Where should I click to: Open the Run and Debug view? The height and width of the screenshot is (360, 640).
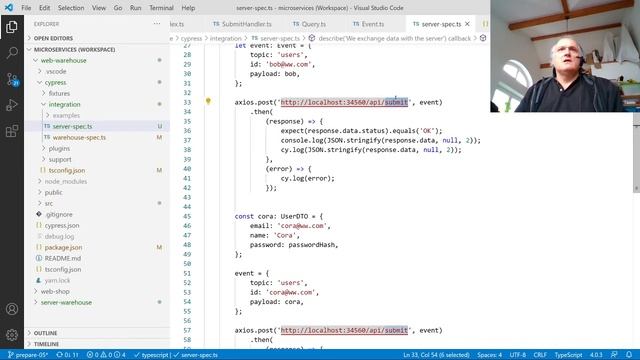click(x=12, y=105)
